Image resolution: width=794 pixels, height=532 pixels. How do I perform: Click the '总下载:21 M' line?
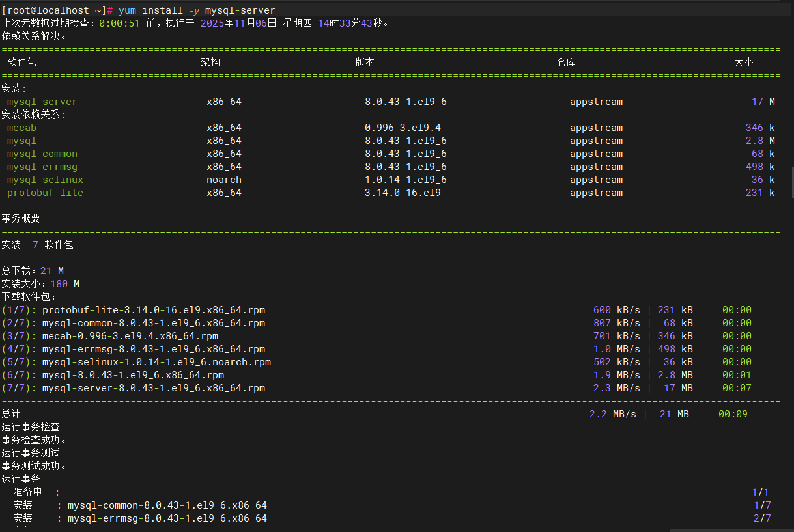(33, 271)
